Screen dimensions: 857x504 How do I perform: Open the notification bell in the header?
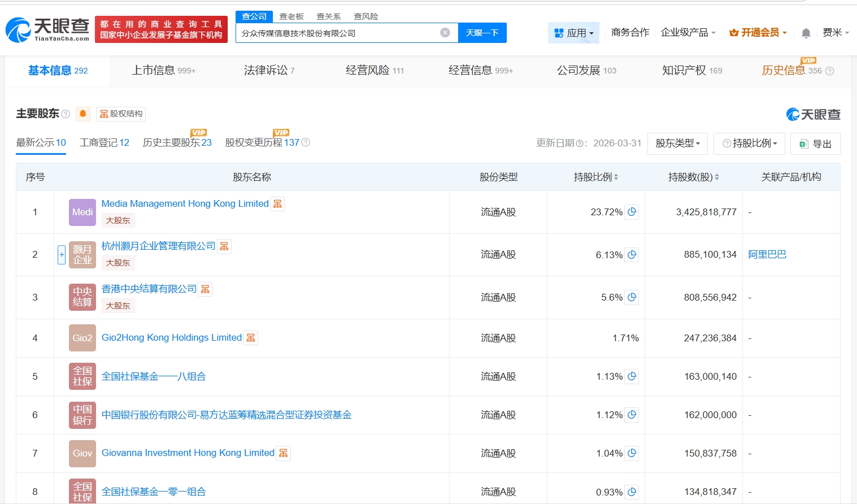tap(806, 33)
